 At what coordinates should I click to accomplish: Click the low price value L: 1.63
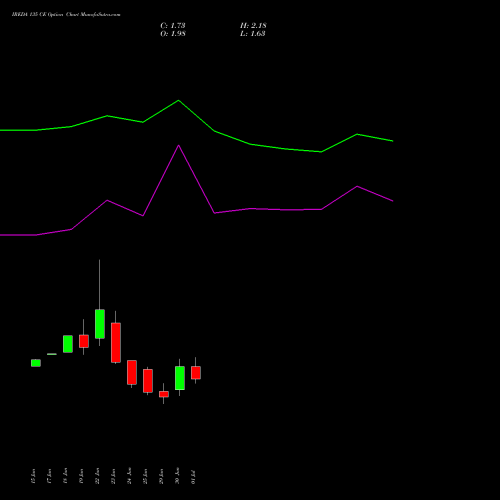253,34
